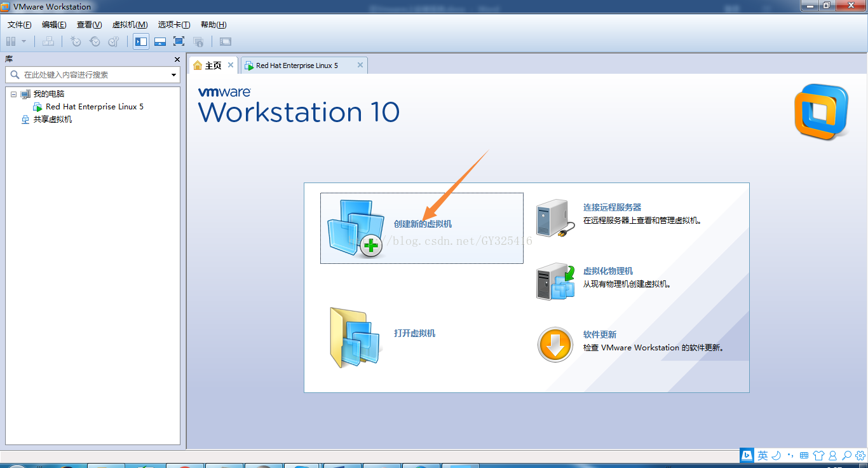Click the 创建新的虚拟机 link
This screenshot has width=868, height=468.
pyautogui.click(x=423, y=224)
